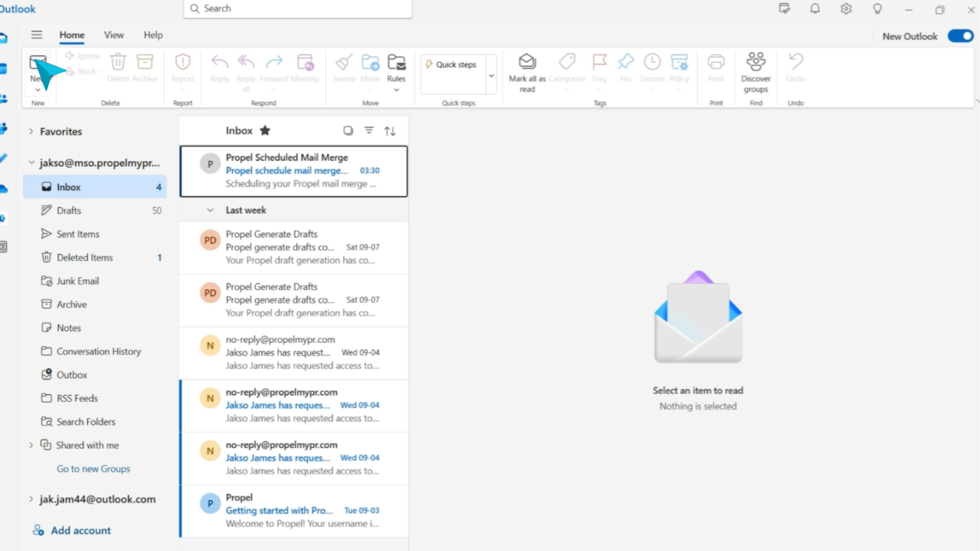Collapse the jakso@mso.propelmypr account tree

click(31, 163)
